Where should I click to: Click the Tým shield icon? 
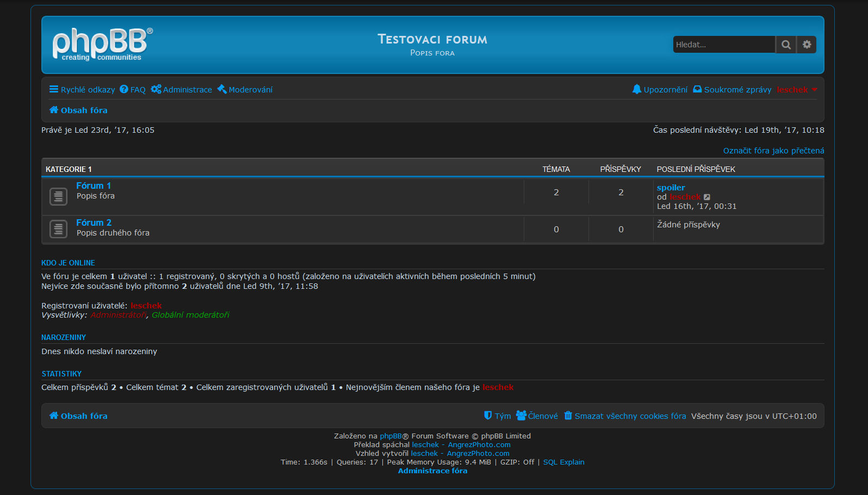pyautogui.click(x=488, y=416)
